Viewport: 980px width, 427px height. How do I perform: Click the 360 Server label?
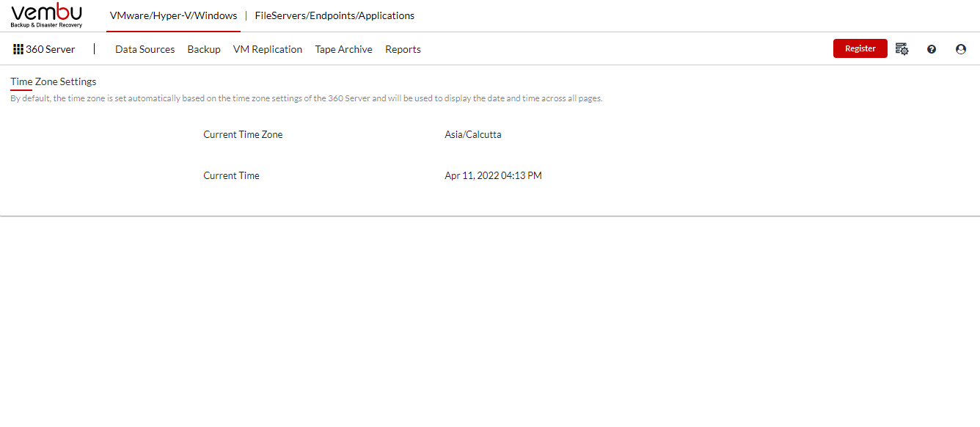(51, 49)
